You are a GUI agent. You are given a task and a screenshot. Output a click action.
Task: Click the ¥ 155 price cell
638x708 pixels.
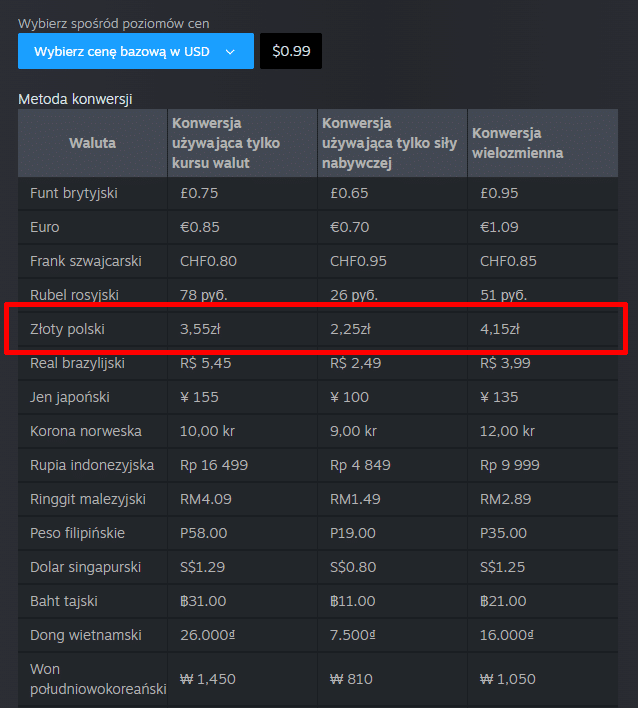click(x=200, y=397)
